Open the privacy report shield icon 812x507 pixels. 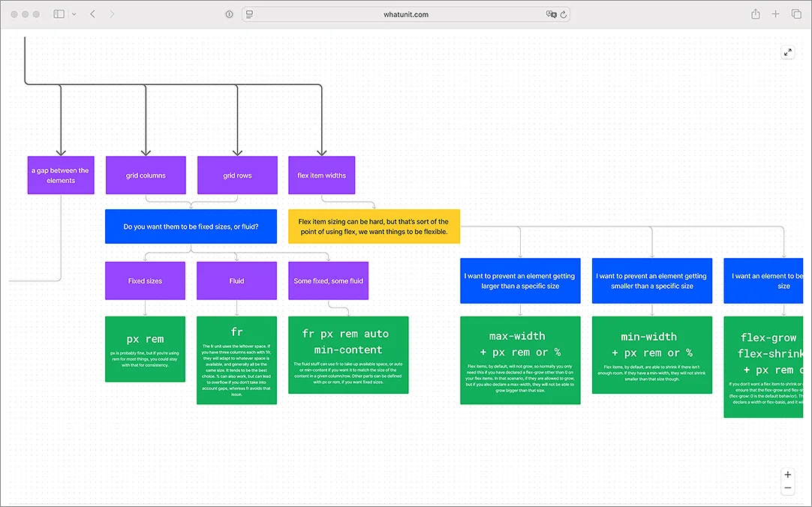(x=230, y=14)
